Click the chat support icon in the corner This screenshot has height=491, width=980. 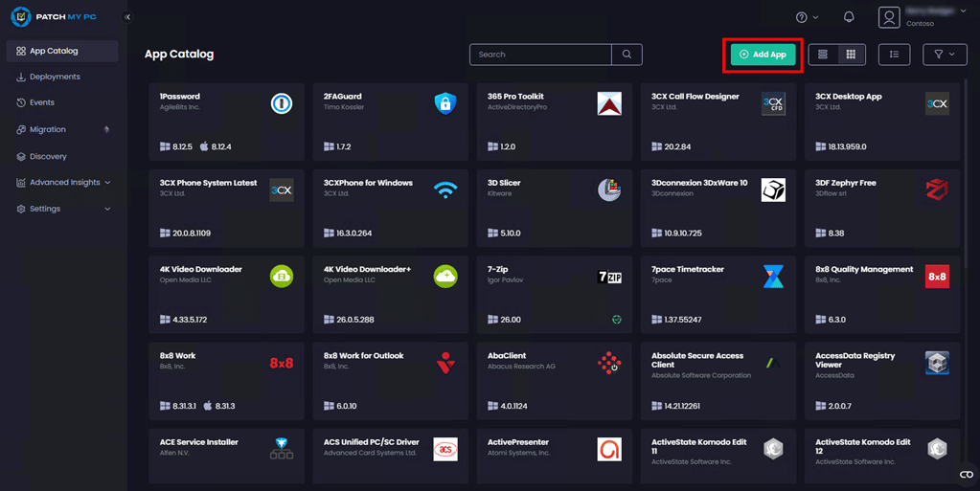[966, 475]
